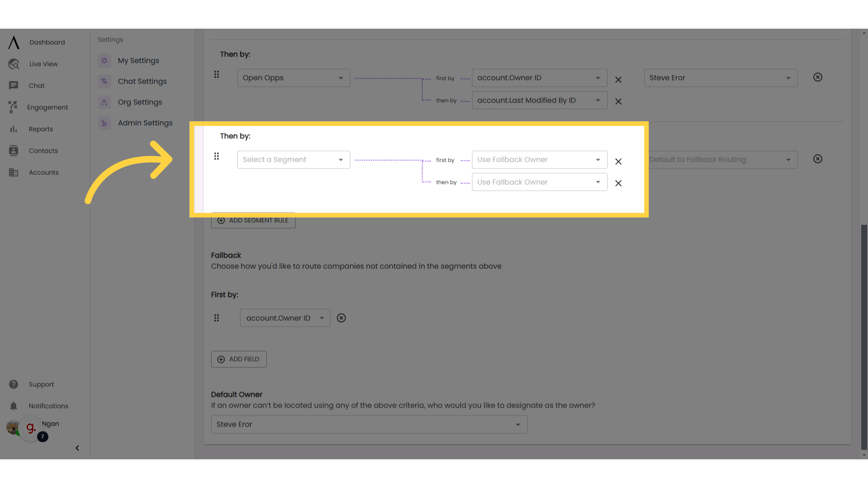Remove the account.Owner ID first by field in Open Opps rule
The image size is (868, 488).
(x=618, y=80)
